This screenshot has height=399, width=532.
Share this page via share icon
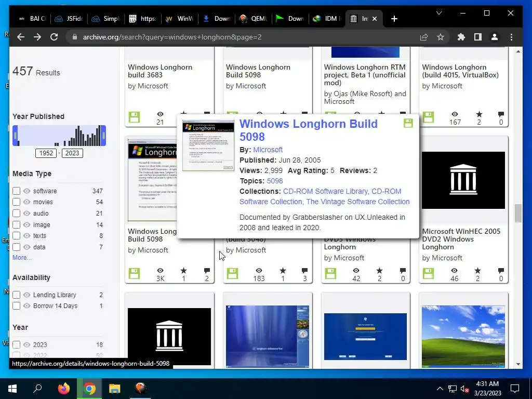[x=424, y=37]
